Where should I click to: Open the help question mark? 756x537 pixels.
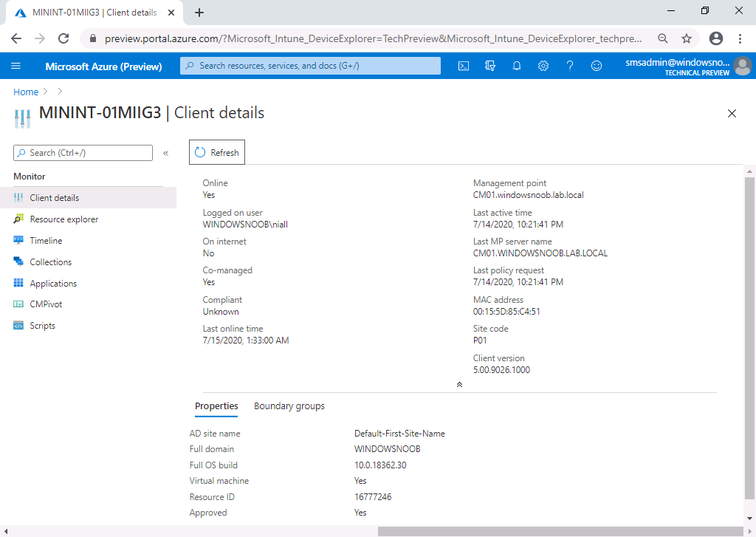point(570,66)
